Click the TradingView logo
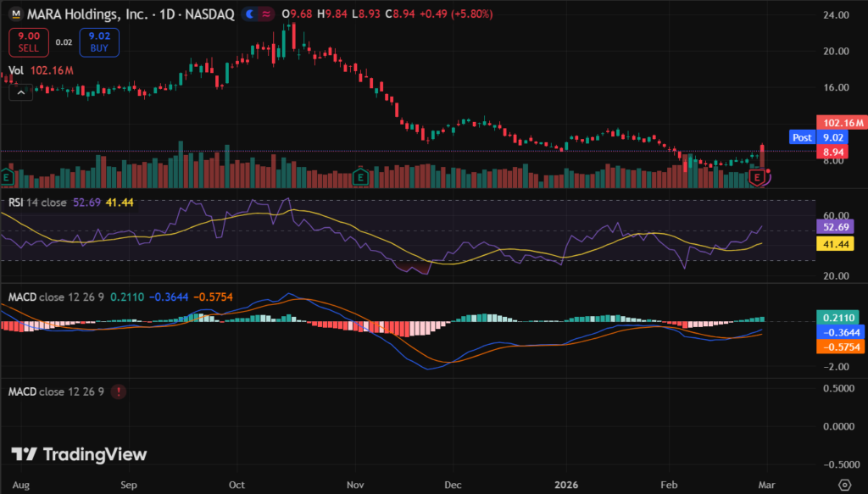Screen dimensions: 868x494 [80, 454]
